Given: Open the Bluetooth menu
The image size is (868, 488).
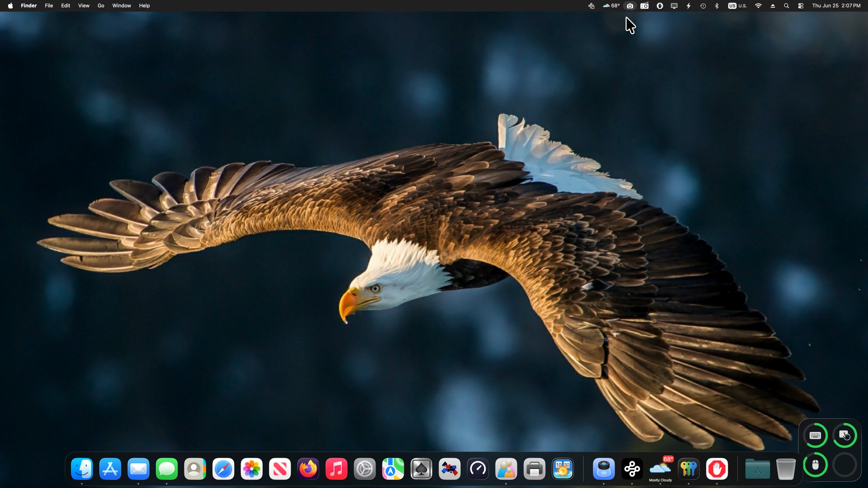Looking at the screenshot, I should [717, 6].
